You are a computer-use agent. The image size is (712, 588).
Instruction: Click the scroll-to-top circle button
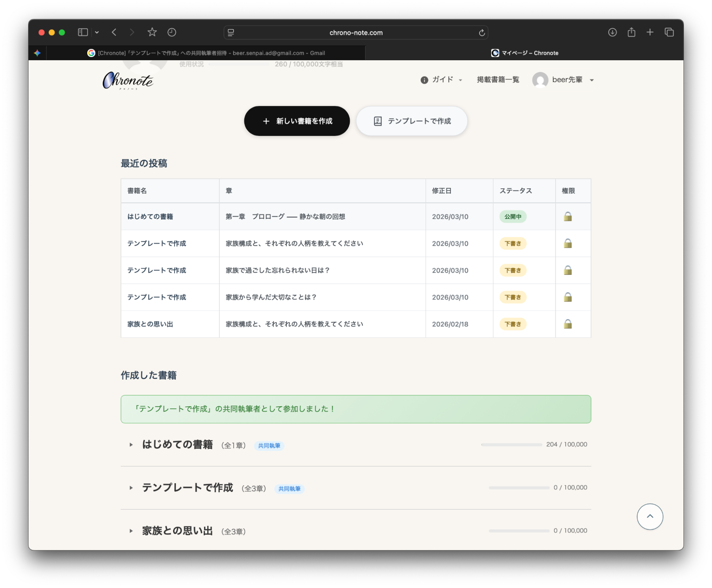click(x=650, y=516)
